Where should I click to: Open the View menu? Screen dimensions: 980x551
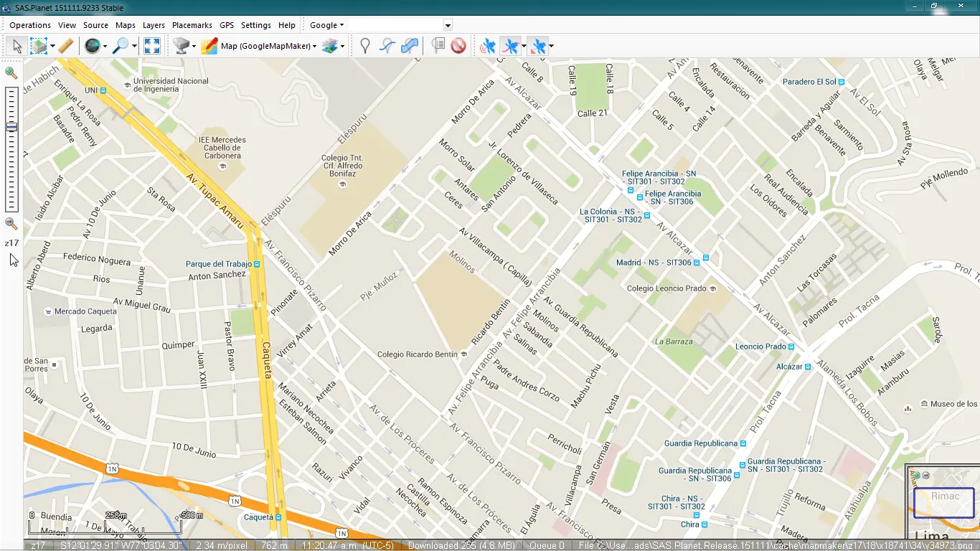coord(67,25)
